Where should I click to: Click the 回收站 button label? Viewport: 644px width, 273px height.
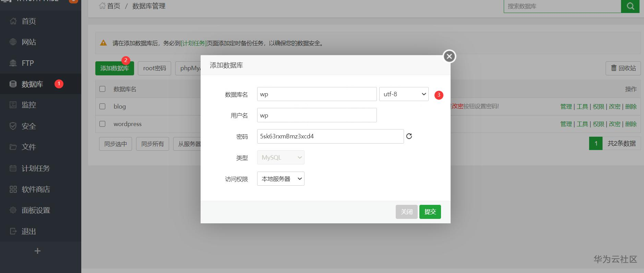tap(628, 68)
